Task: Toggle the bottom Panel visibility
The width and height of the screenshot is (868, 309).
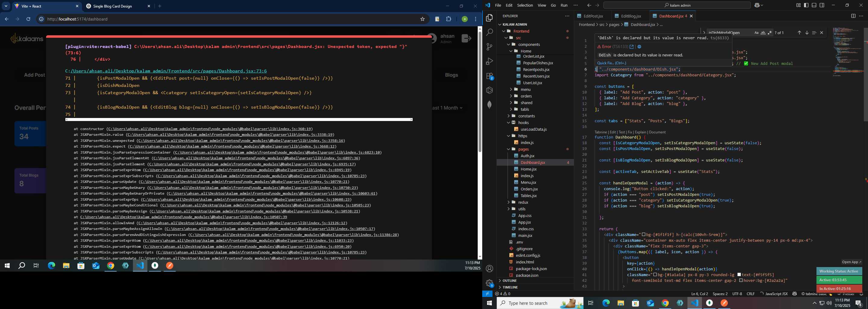Action: point(814,5)
